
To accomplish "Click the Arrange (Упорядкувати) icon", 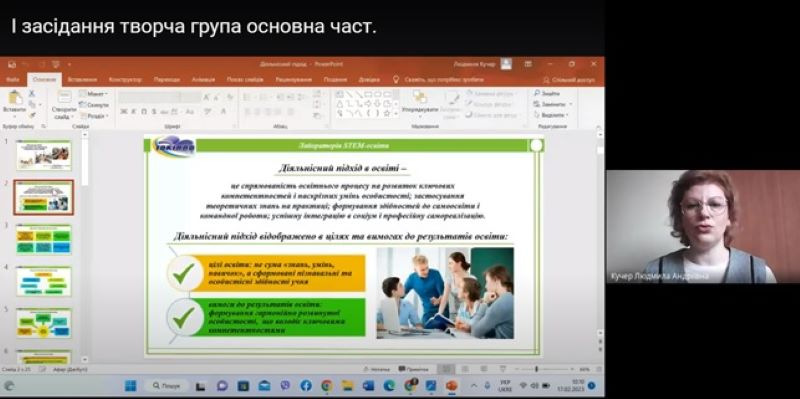I will pos(420,97).
